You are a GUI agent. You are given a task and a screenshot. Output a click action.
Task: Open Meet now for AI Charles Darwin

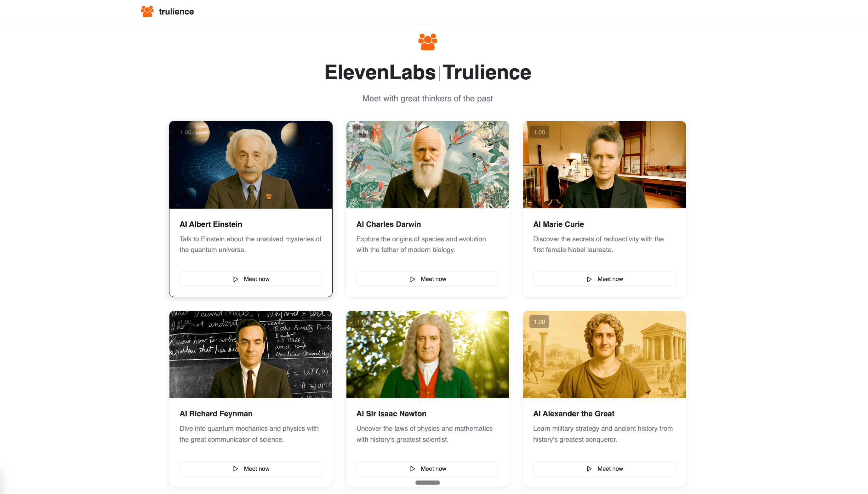point(427,279)
